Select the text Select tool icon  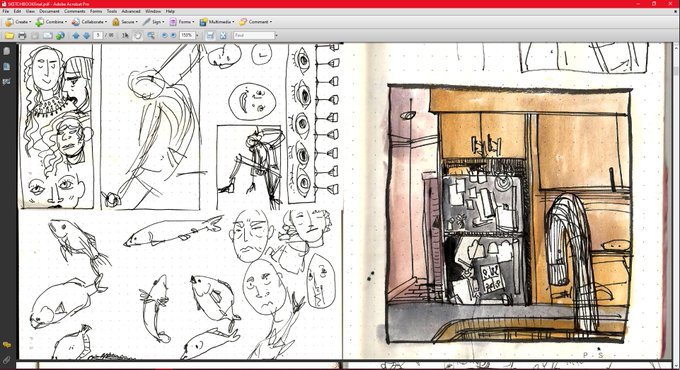point(125,36)
